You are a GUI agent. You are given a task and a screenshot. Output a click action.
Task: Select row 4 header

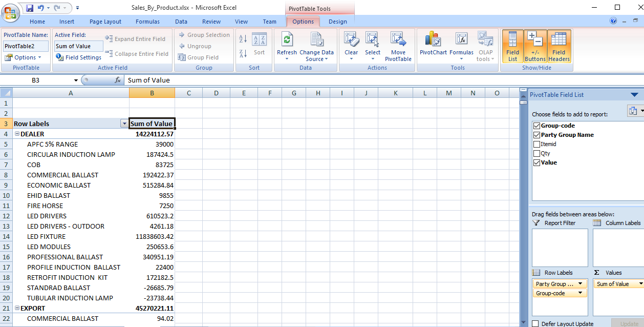coord(6,134)
